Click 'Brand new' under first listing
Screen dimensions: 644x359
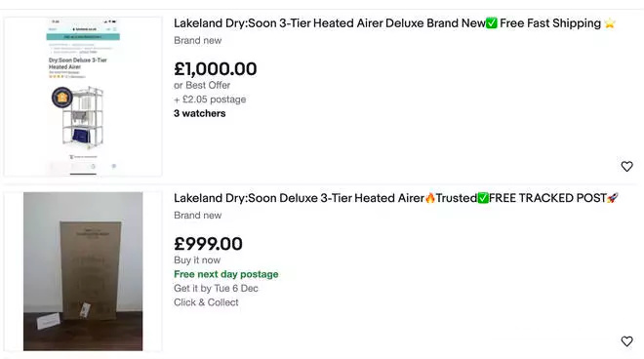pos(197,41)
